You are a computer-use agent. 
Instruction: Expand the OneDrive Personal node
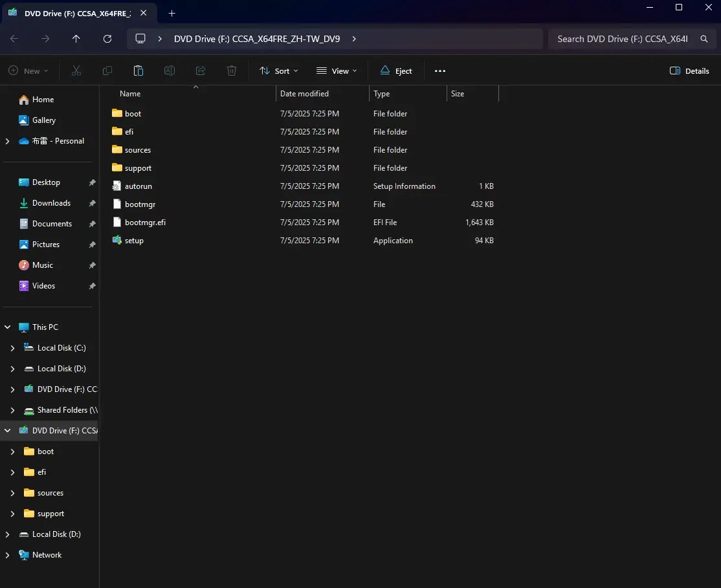click(7, 141)
